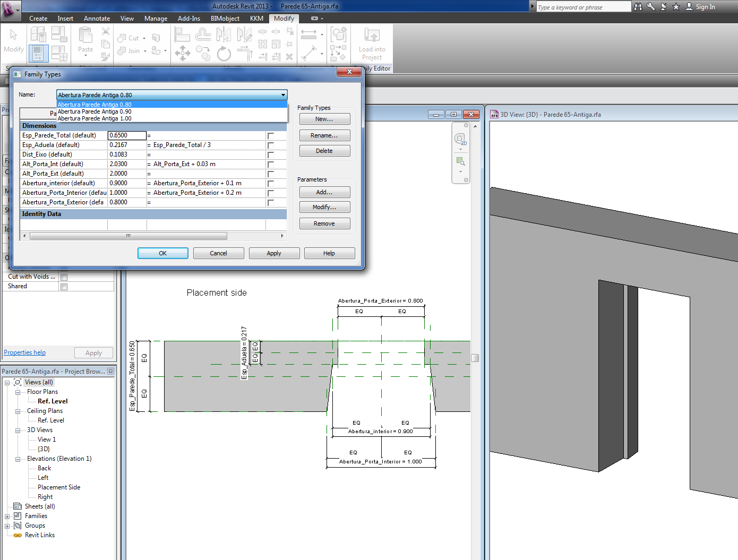Check the Cut with Voids checkbox
Viewport: 738px width, 560px height.
pyautogui.click(x=64, y=277)
